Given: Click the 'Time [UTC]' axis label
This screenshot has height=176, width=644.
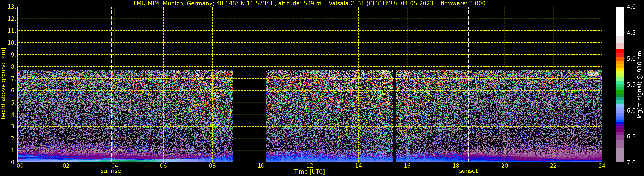Looking at the screenshot, I should [310, 172].
